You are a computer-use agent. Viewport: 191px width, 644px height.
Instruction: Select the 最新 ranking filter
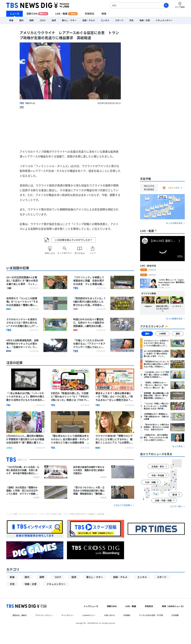coord(147,334)
